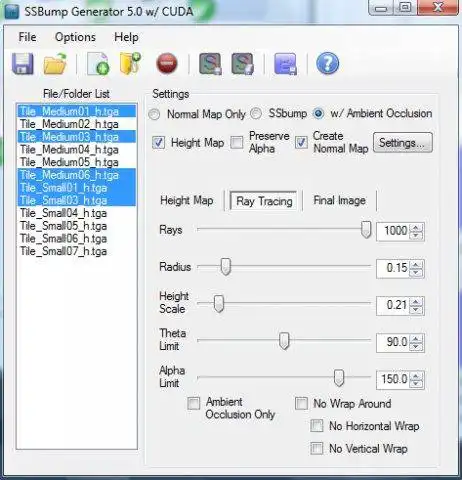This screenshot has height=480, width=462.
Task: Click the blue preview image toolbar icon
Action: (x=285, y=63)
